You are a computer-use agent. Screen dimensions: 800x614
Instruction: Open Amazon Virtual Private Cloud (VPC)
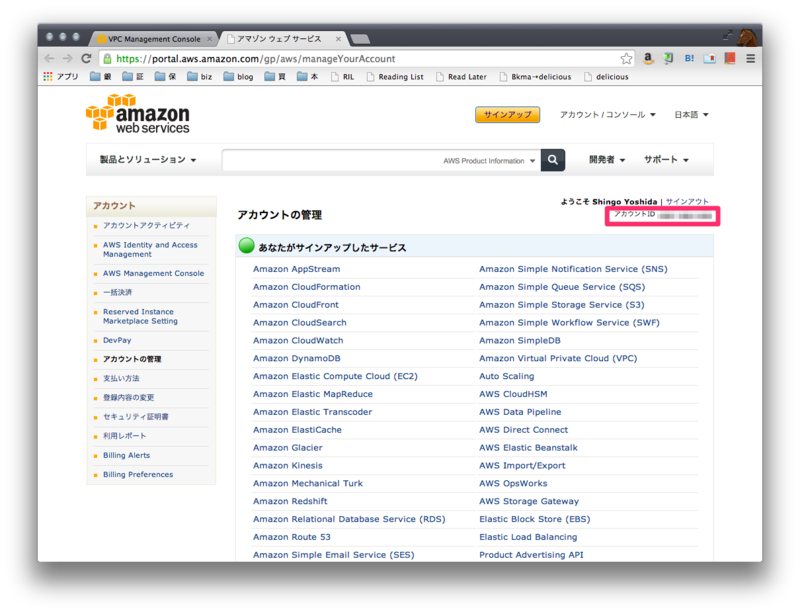click(558, 358)
